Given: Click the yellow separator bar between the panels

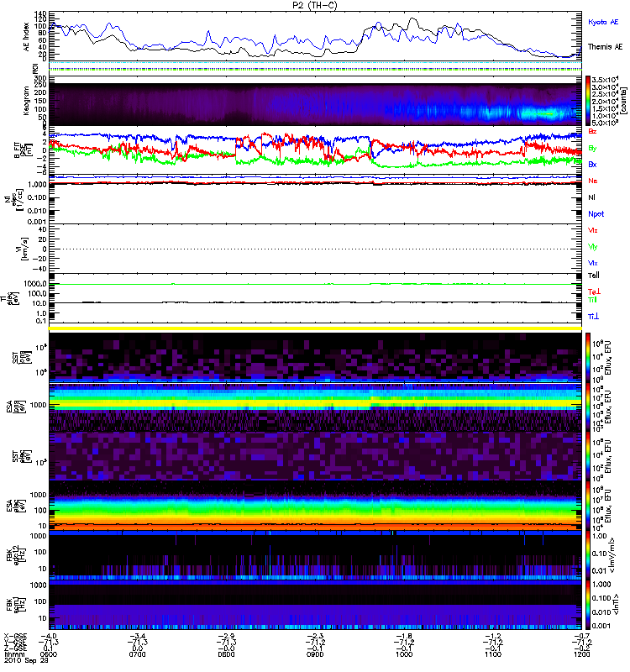Looking at the screenshot, I should pos(315,328).
